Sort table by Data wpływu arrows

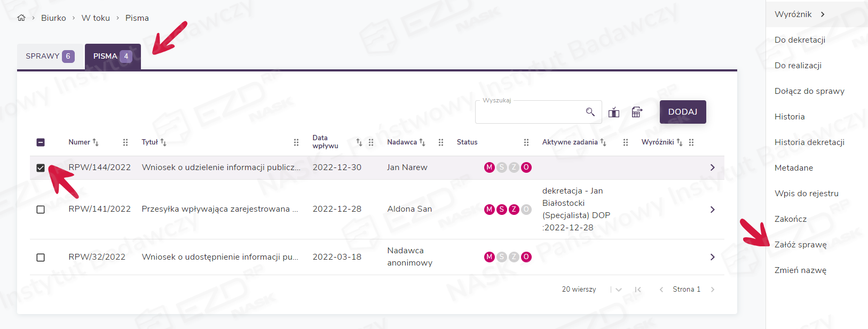click(x=359, y=142)
